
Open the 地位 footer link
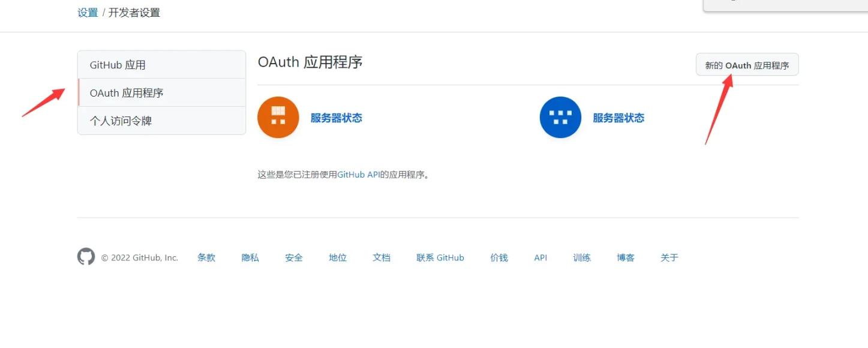[338, 257]
